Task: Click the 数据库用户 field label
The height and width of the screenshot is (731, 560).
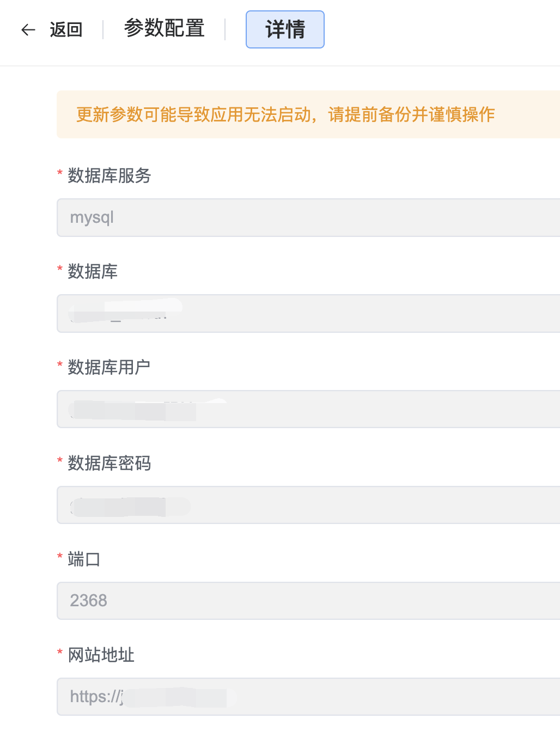Action: point(109,368)
